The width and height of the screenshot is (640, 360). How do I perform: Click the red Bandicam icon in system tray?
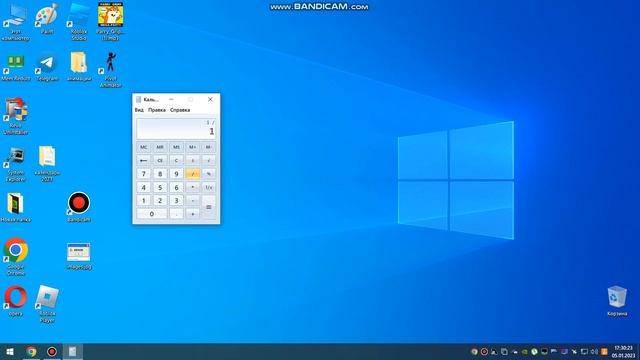pyautogui.click(x=484, y=351)
